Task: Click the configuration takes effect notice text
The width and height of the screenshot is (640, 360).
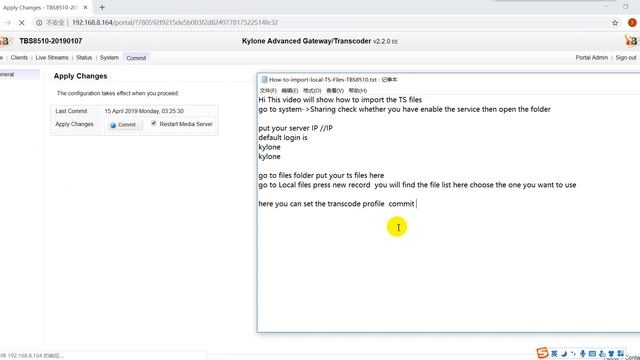Action: pos(118,93)
